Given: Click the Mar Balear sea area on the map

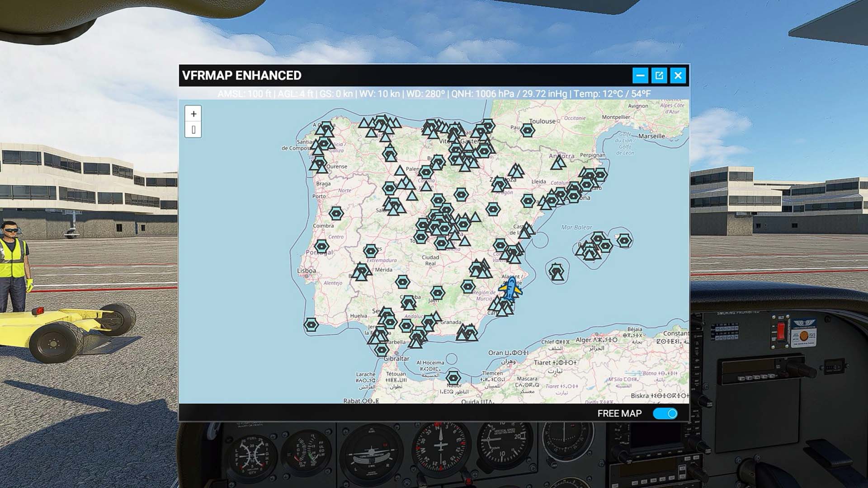Looking at the screenshot, I should (576, 227).
